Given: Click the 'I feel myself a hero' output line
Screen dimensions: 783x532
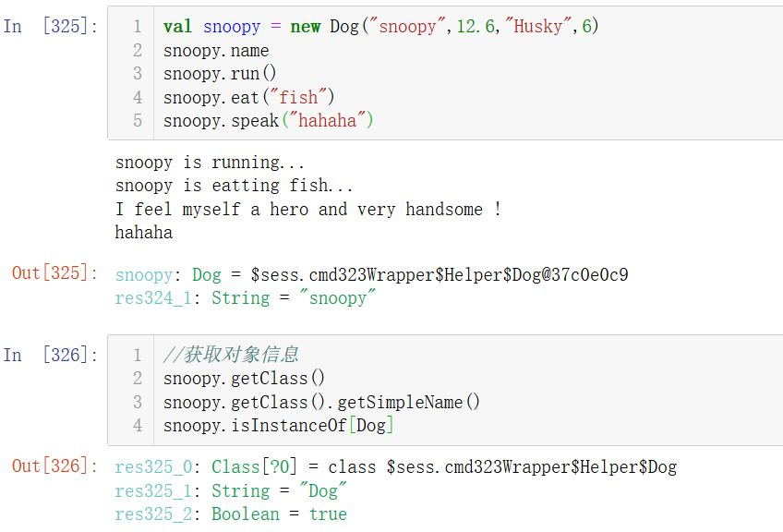Looking at the screenshot, I should [308, 210].
